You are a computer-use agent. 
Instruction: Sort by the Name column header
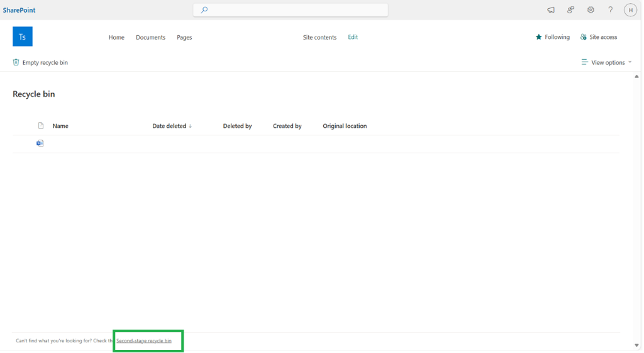coord(60,126)
